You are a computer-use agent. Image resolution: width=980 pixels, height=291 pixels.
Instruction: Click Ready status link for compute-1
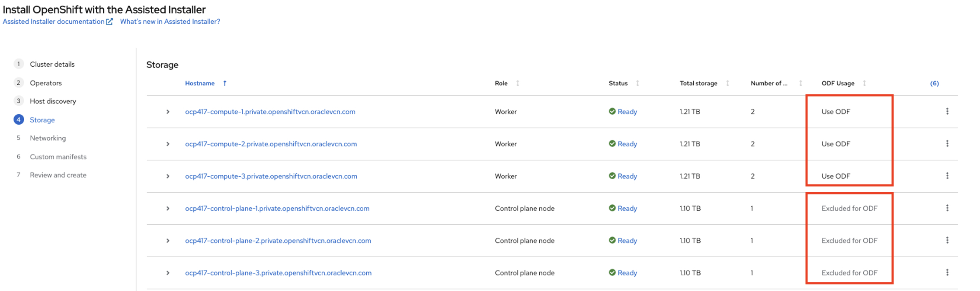(x=627, y=112)
